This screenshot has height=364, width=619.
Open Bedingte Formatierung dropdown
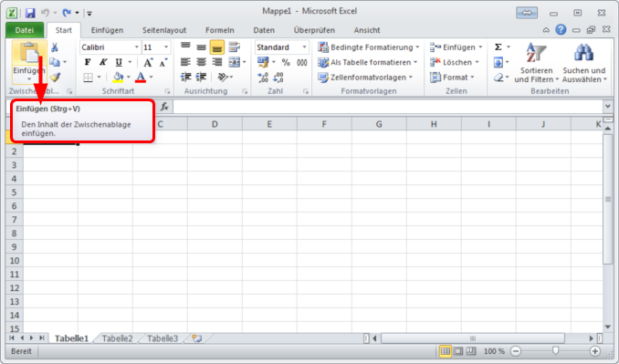pyautogui.click(x=369, y=47)
